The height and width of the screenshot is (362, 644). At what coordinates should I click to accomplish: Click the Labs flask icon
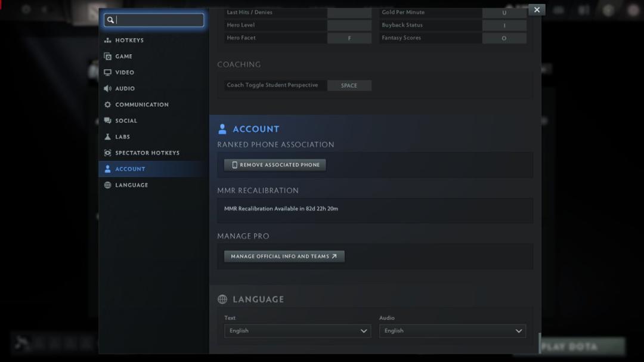(107, 137)
